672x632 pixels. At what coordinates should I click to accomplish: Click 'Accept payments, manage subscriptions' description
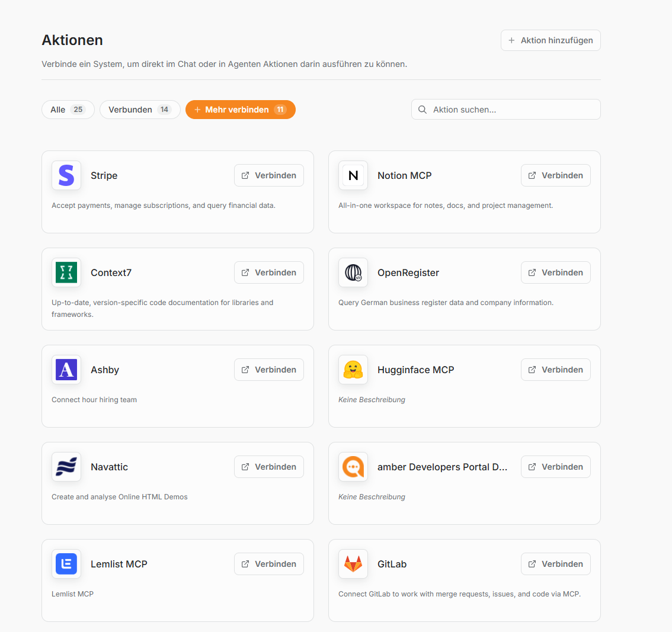(x=164, y=206)
